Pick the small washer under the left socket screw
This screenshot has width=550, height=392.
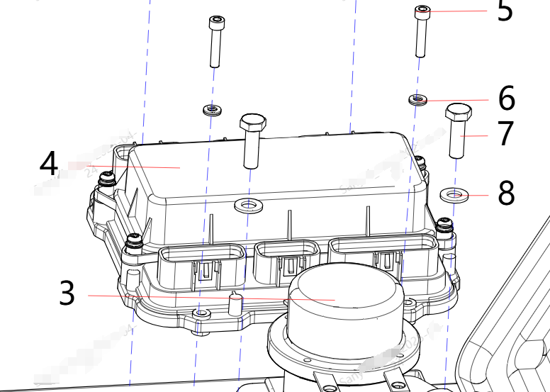tap(211, 109)
